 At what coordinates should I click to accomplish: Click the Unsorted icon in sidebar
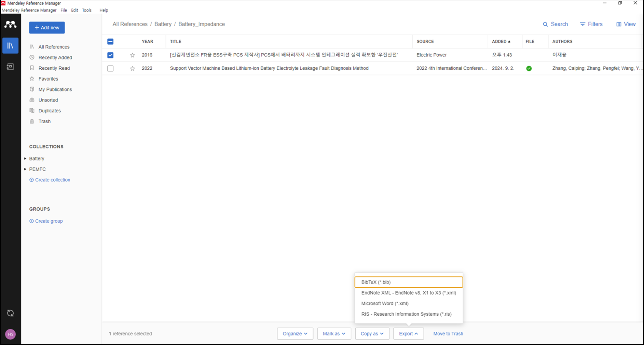tap(32, 100)
